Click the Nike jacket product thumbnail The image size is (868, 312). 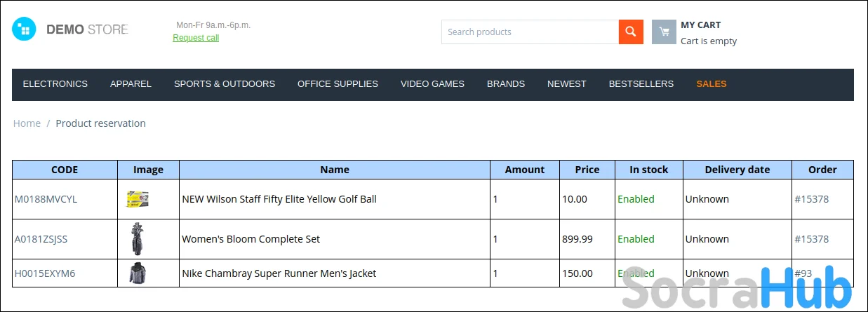[138, 273]
